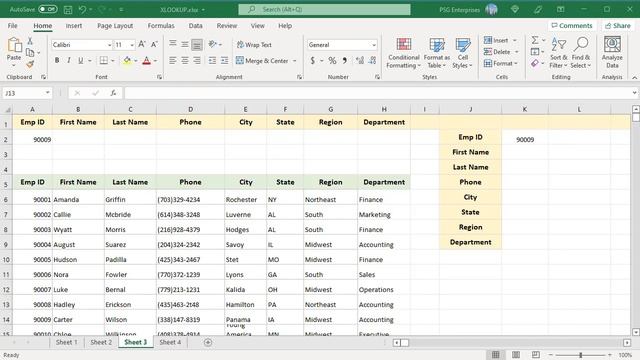Switch to the Data tab
Image resolution: width=640 pixels, height=360 pixels.
(x=196, y=26)
